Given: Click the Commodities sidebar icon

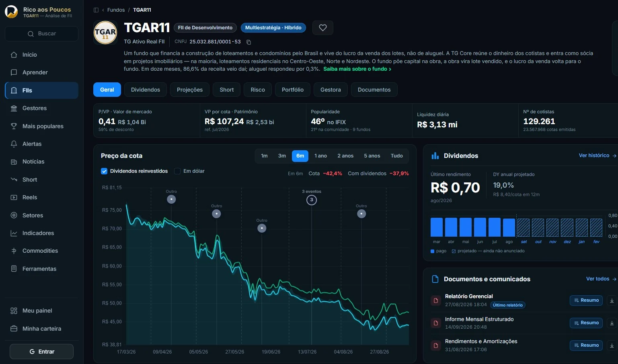Looking at the screenshot, I should tap(14, 251).
